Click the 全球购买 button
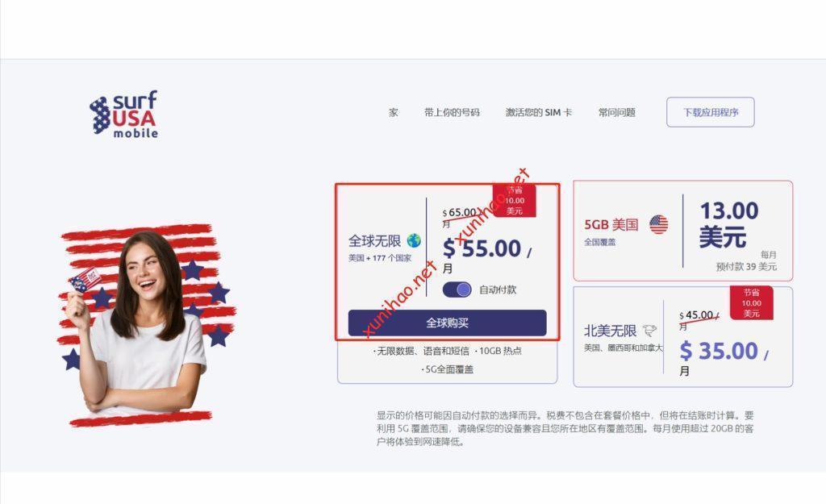Viewport: 826px width, 504px height. (x=447, y=323)
